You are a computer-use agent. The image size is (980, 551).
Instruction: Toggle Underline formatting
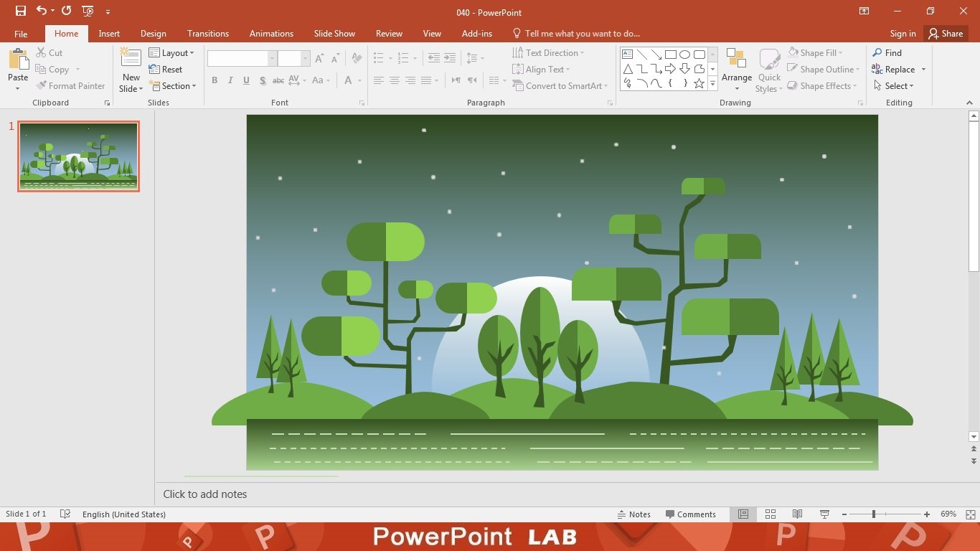[x=246, y=80]
